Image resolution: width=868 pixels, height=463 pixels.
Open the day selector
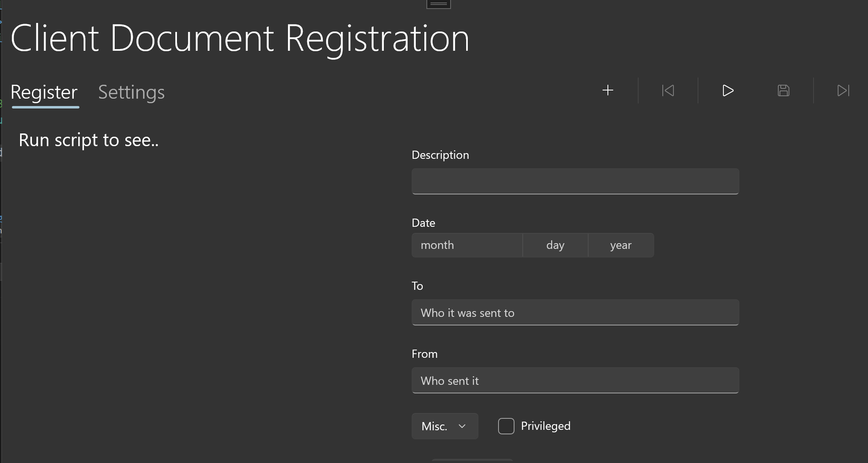point(555,245)
